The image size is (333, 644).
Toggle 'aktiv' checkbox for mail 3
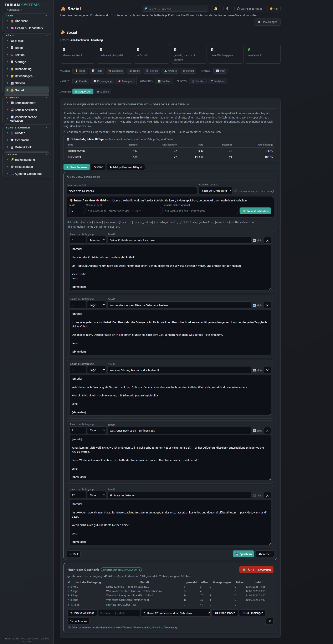254,370
